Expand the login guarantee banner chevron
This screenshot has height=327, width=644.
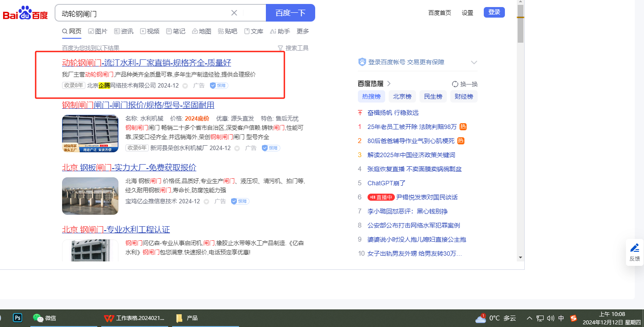[x=474, y=62]
